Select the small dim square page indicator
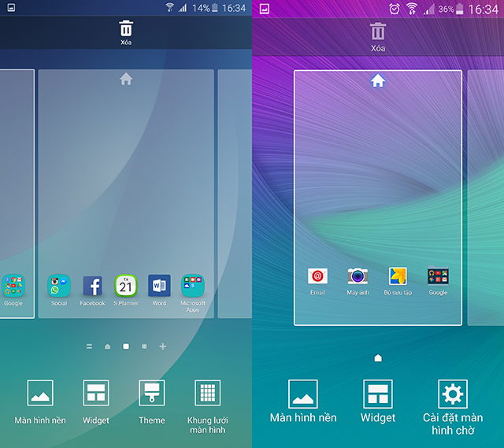504x448 pixels. point(144,346)
